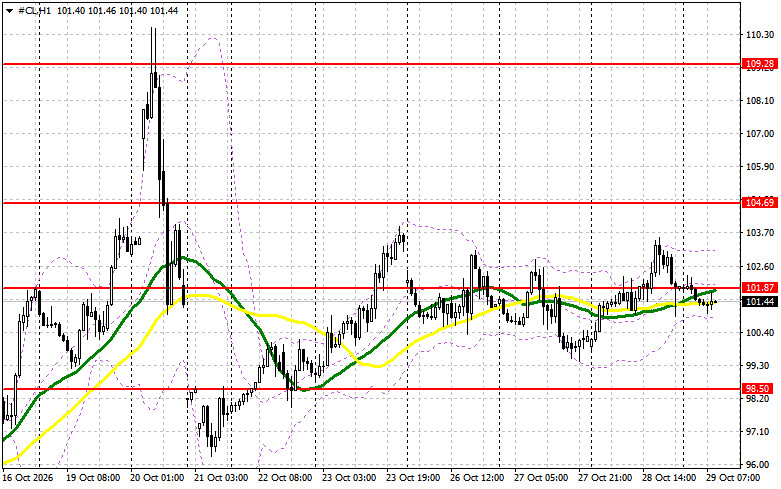The height and width of the screenshot is (489, 781).
Task: Click the 23 Oct 03:00 time label
Action: [x=349, y=478]
